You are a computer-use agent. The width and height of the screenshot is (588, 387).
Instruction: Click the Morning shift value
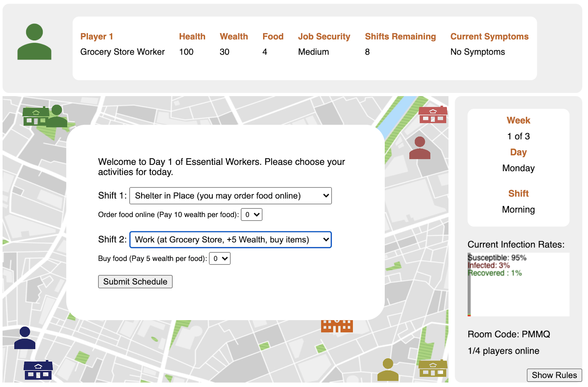(x=519, y=210)
